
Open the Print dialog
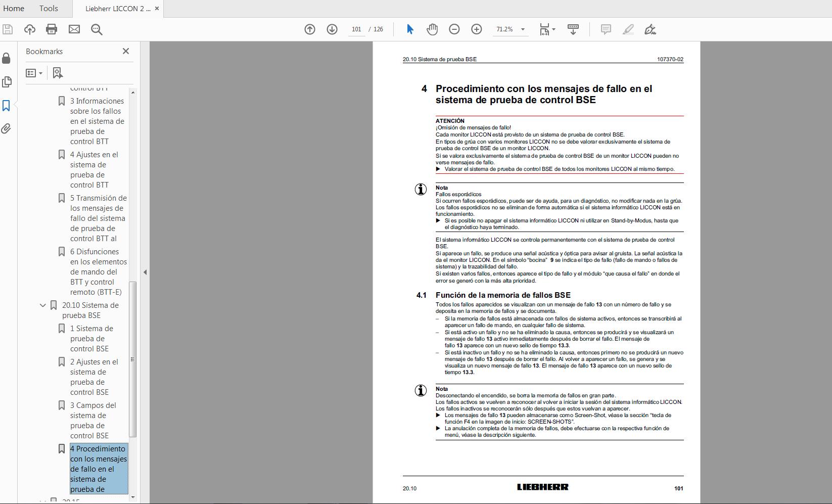pyautogui.click(x=51, y=29)
